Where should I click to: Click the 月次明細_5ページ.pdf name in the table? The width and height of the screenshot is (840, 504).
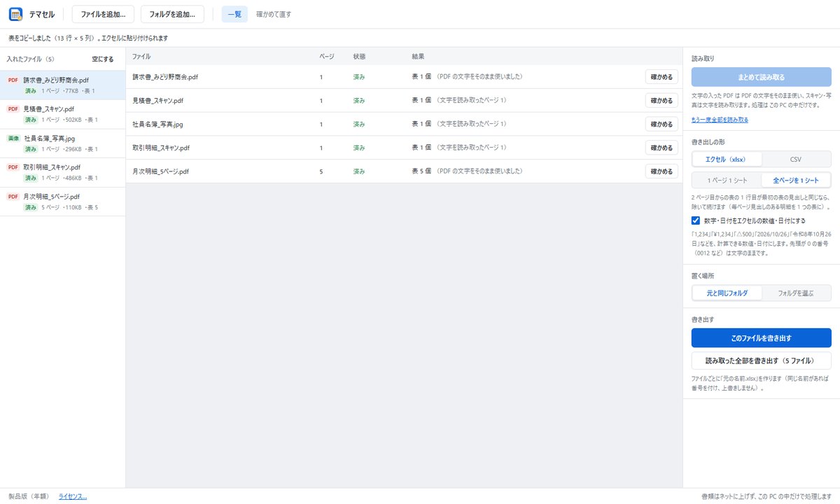(x=160, y=171)
